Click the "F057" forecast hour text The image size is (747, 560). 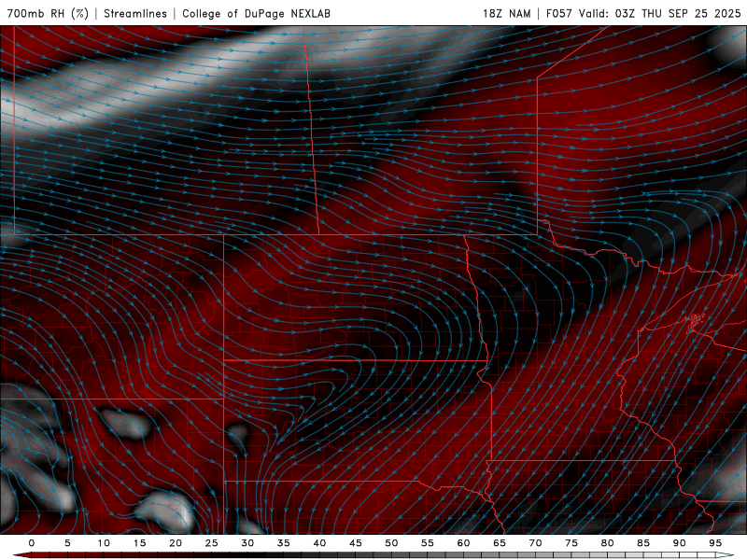pyautogui.click(x=559, y=13)
